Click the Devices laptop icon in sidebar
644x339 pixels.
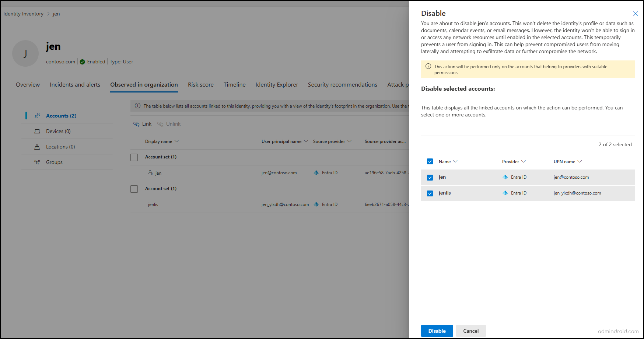click(37, 131)
